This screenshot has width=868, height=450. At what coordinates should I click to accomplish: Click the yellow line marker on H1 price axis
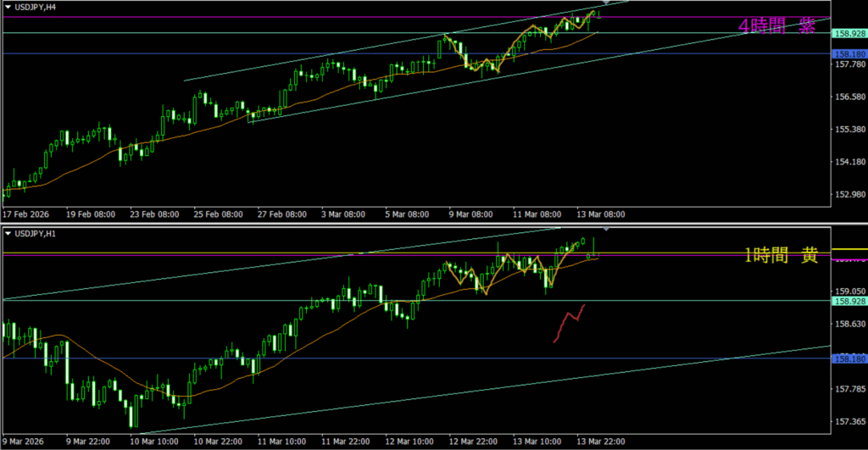[x=849, y=250]
